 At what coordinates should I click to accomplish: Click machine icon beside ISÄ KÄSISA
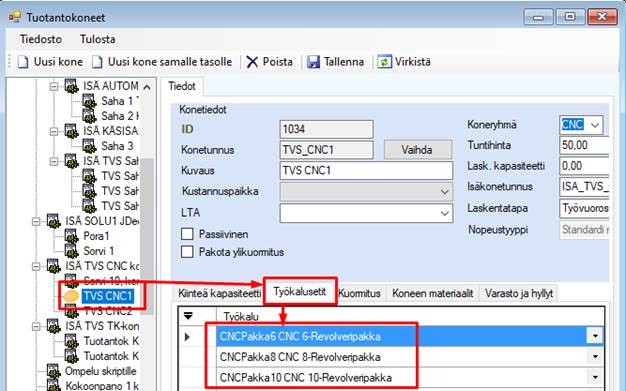click(71, 131)
